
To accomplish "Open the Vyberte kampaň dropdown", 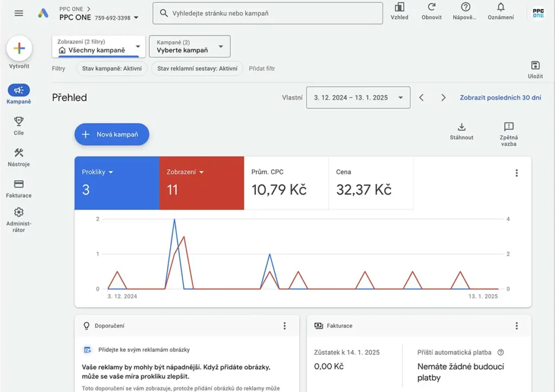I will pos(190,47).
